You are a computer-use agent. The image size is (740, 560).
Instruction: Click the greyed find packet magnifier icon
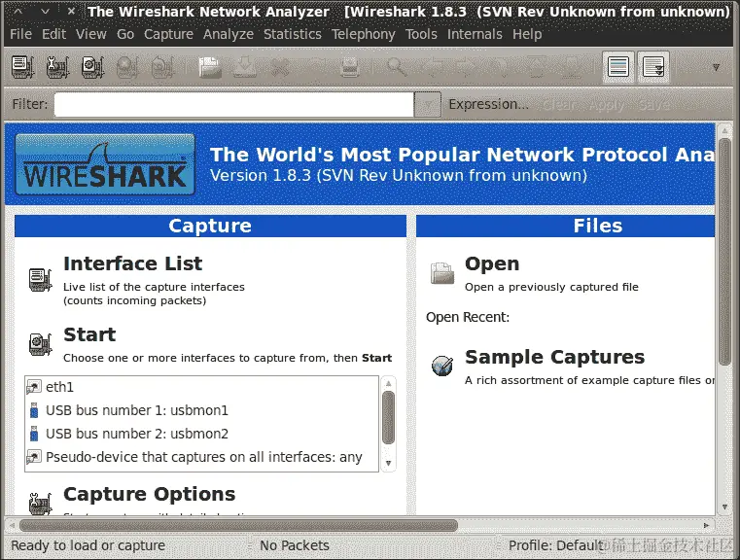[x=397, y=67]
